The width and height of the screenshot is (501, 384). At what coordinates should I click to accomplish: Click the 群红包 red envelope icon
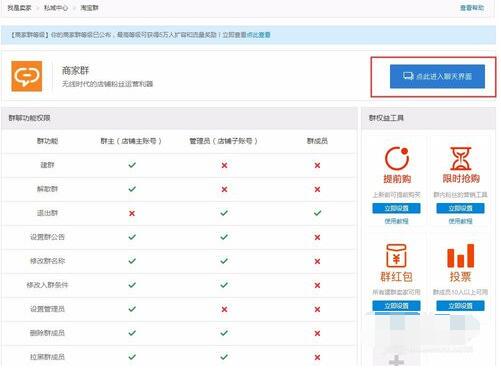point(396,255)
